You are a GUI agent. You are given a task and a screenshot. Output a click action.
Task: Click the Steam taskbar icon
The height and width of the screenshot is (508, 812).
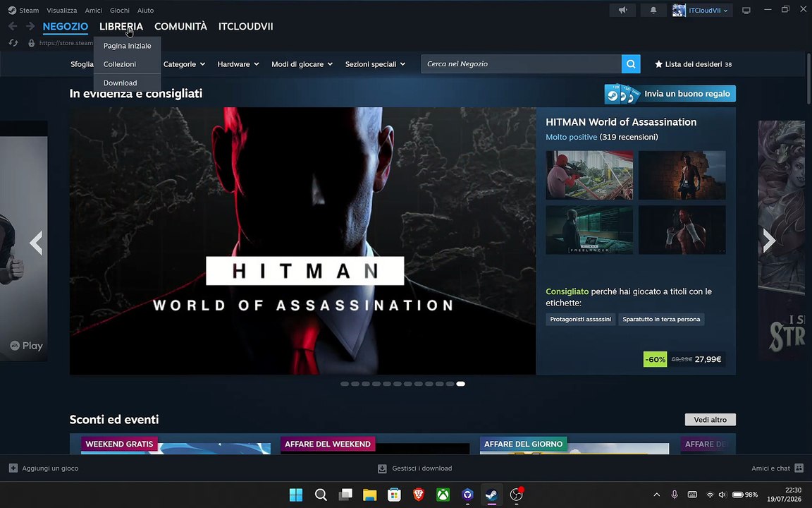pos(491,495)
